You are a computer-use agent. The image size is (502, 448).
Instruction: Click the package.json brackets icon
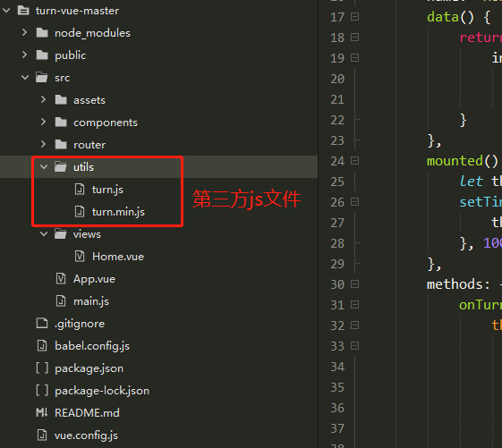42,368
